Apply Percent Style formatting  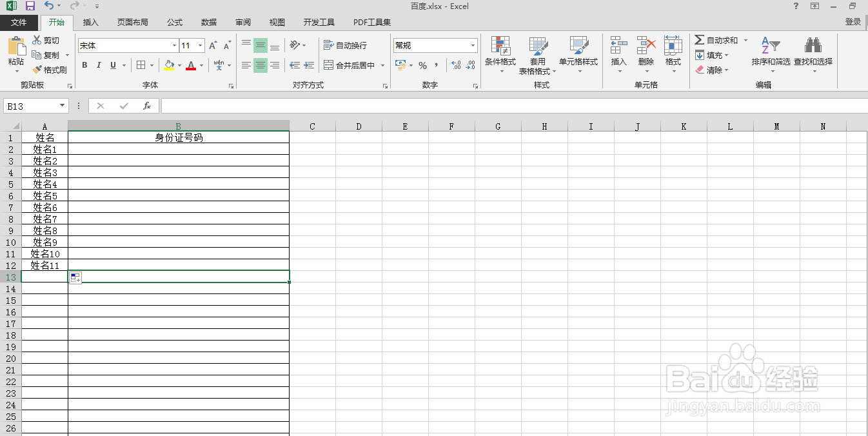click(424, 66)
